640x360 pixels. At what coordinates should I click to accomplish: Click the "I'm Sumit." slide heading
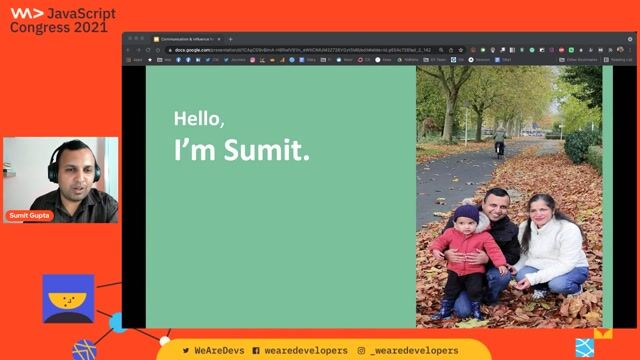(242, 150)
